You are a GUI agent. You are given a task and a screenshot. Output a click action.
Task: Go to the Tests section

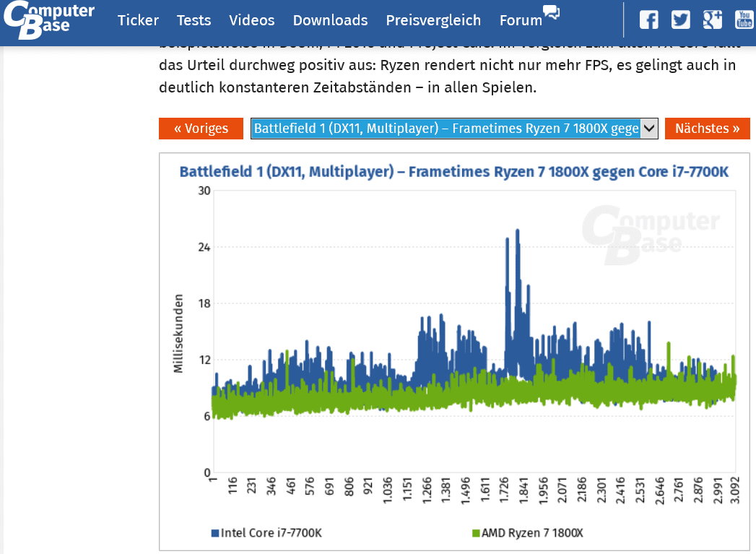[x=194, y=20]
